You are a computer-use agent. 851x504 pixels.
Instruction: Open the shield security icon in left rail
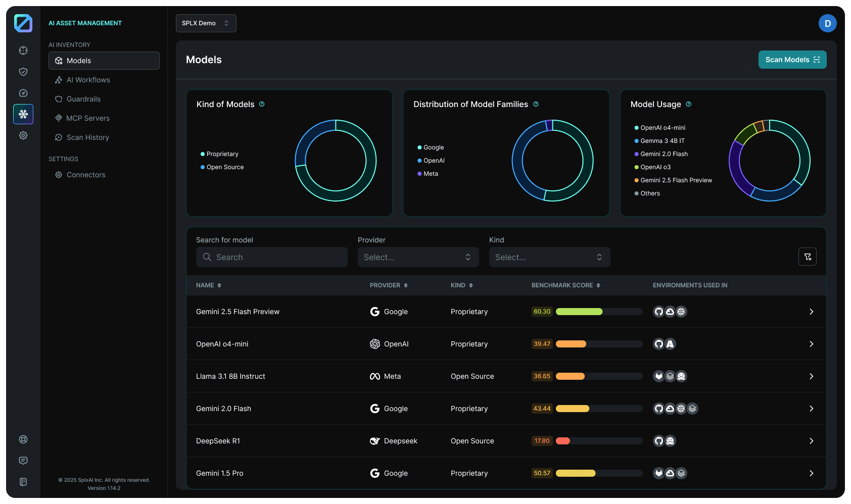pyautogui.click(x=23, y=72)
